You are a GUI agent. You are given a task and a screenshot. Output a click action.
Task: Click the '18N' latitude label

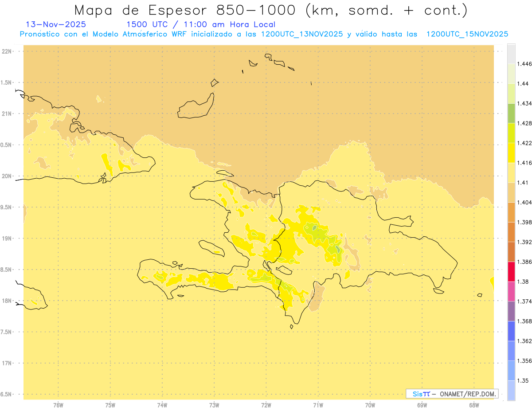click(x=7, y=301)
